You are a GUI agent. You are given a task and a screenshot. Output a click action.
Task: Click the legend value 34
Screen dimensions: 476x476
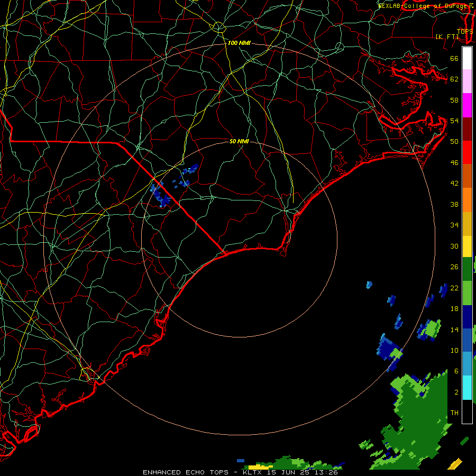point(454,225)
